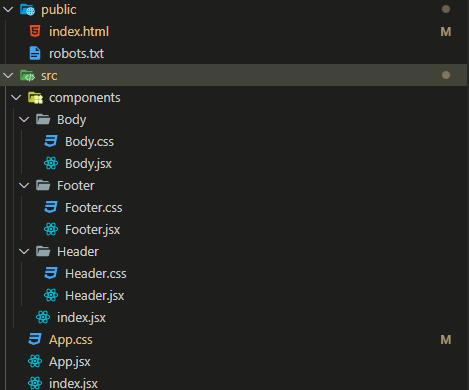This screenshot has height=390, width=469.
Task: Click the M status badge on App.css
Action: point(446,340)
